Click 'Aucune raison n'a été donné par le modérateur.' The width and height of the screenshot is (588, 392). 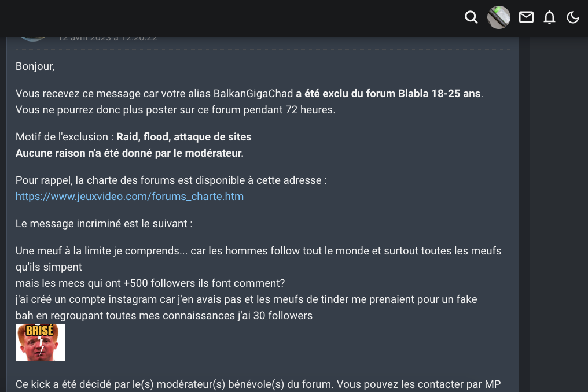click(129, 153)
